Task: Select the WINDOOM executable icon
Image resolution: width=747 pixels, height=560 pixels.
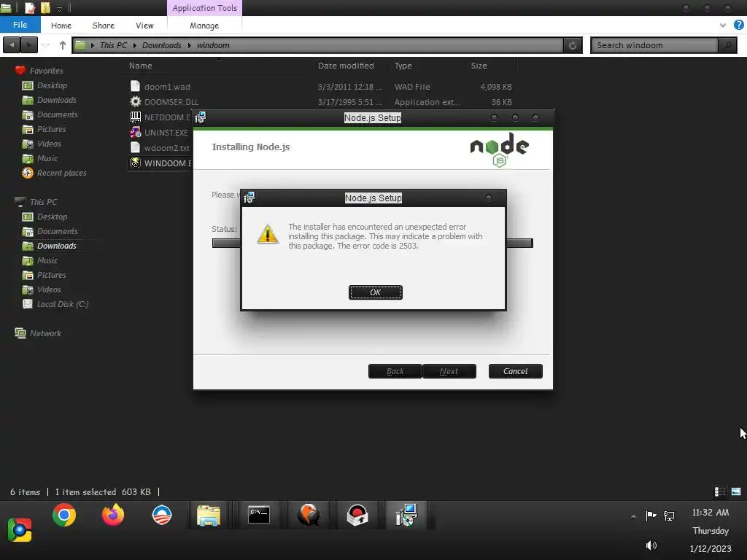Action: click(135, 163)
